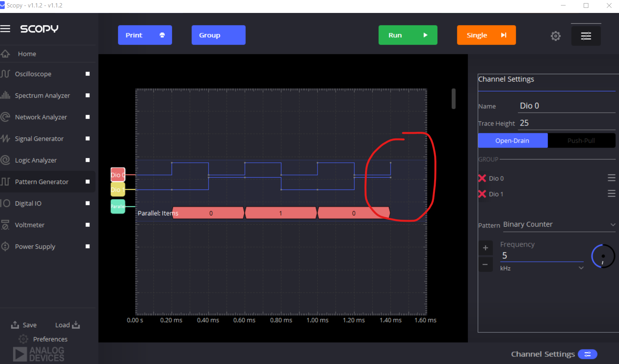The width and height of the screenshot is (619, 364).
Task: Toggle the channel settings menu icon in top right
Action: [x=586, y=36]
